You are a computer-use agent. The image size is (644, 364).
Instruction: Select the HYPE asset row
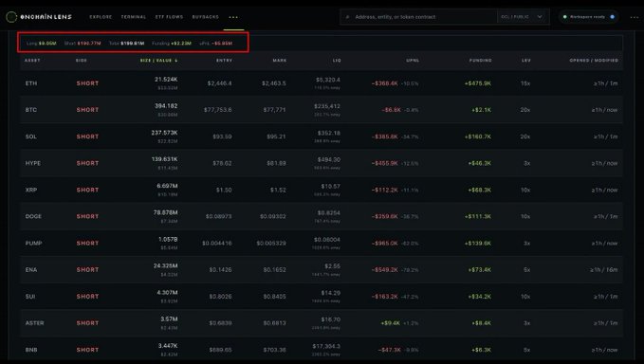(322, 163)
